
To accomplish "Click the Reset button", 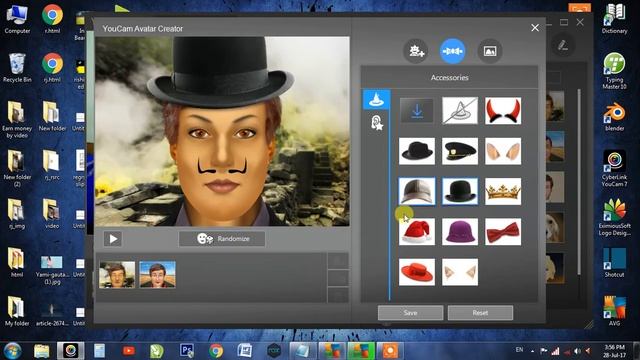I will click(480, 313).
